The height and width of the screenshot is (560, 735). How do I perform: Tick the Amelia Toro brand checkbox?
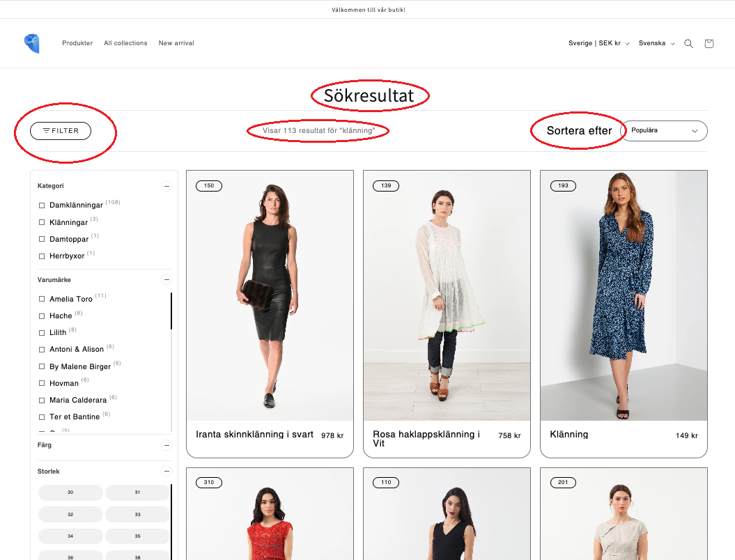click(x=42, y=299)
